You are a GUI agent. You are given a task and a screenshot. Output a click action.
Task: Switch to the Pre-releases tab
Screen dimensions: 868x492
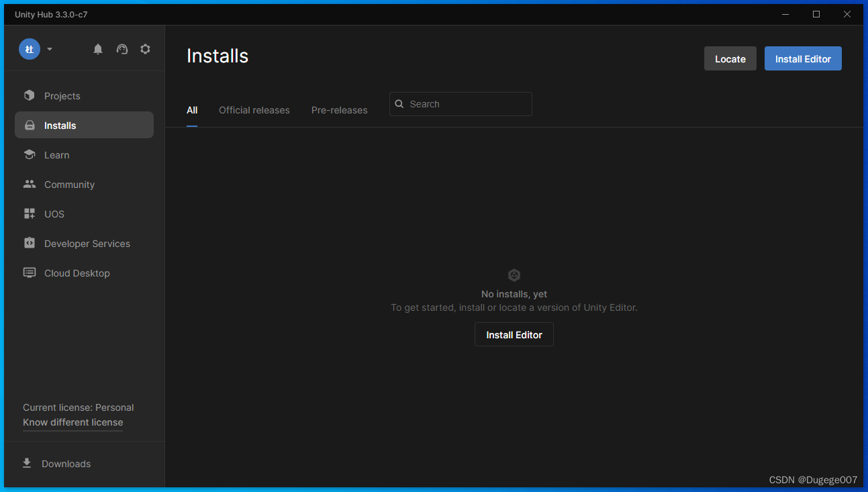[x=340, y=110]
